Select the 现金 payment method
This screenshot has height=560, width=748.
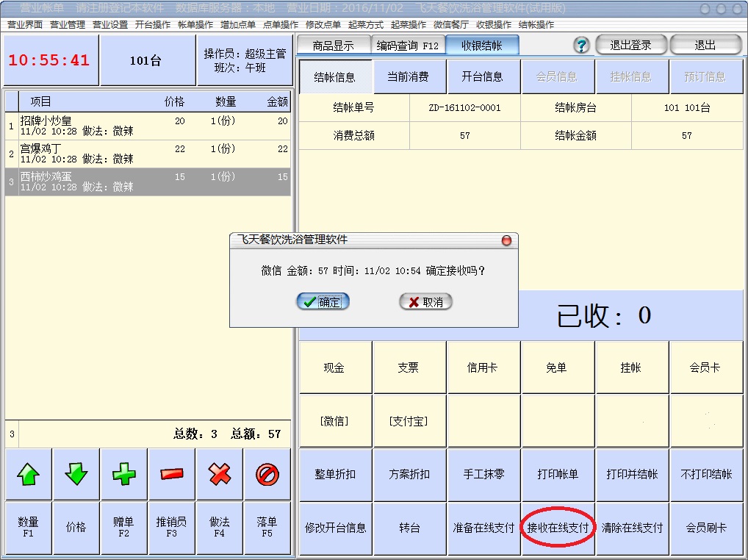(x=334, y=367)
